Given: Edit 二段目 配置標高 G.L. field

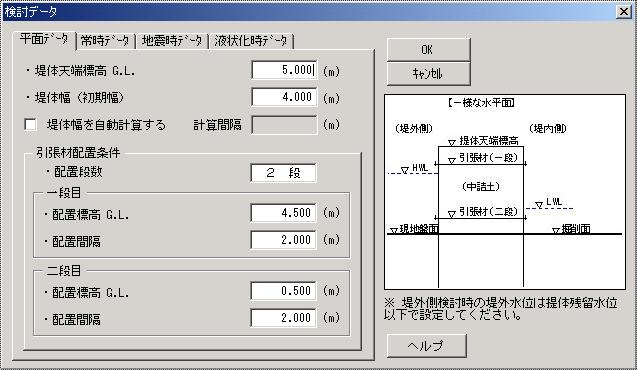Looking at the screenshot, I should [283, 291].
